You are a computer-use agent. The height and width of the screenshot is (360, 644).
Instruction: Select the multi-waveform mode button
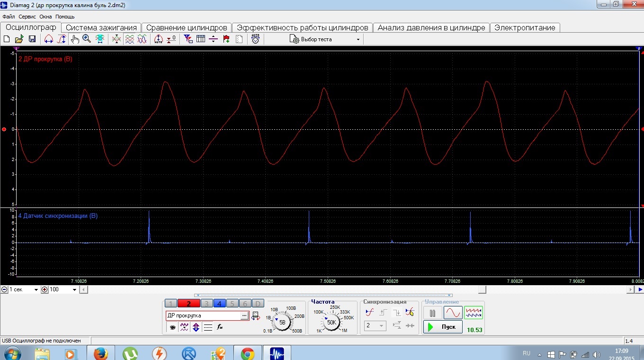[x=474, y=313]
